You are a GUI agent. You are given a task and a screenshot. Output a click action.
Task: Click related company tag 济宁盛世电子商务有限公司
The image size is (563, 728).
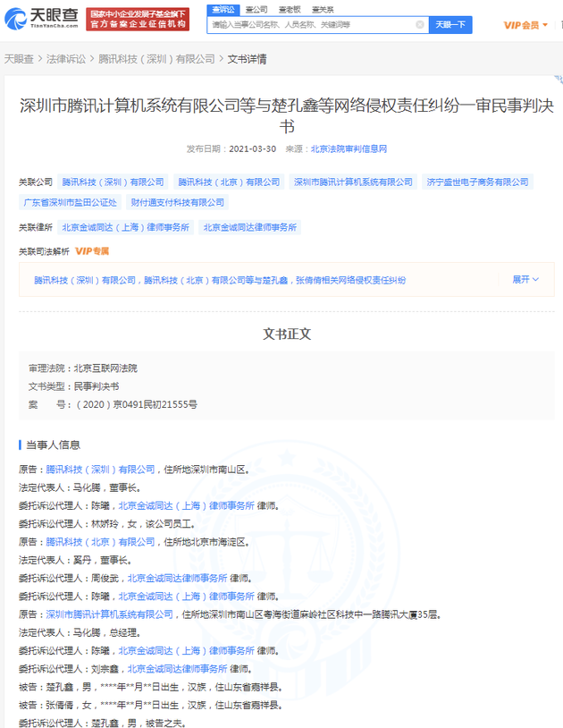pyautogui.click(x=477, y=182)
